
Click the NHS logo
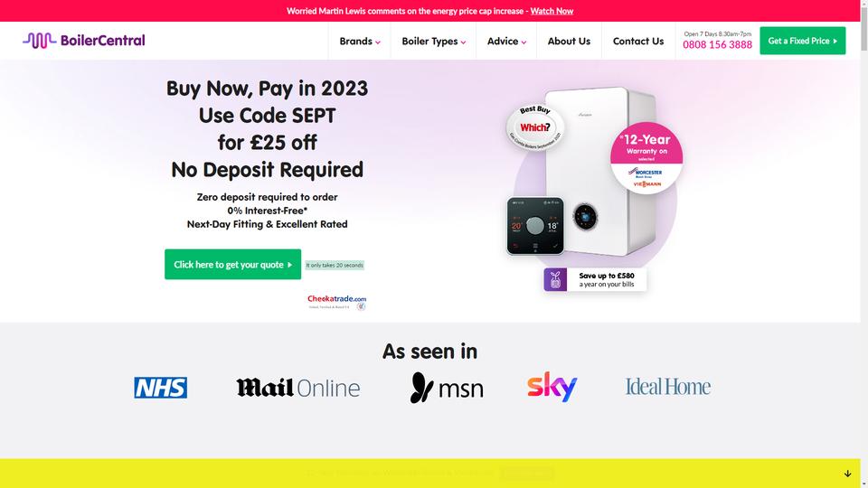[161, 388]
